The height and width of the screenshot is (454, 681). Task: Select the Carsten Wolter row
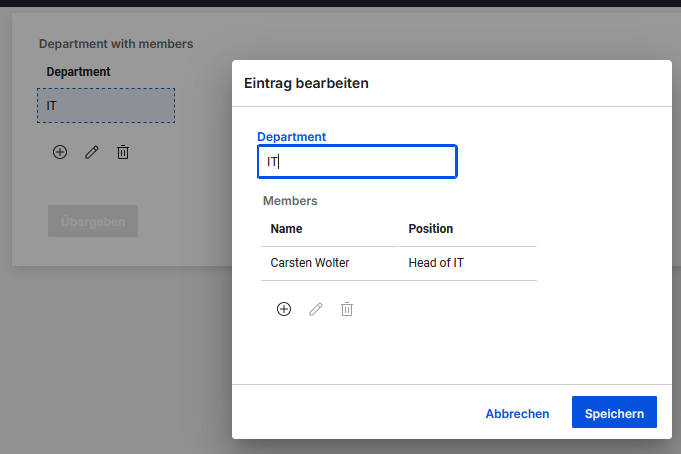(x=310, y=264)
